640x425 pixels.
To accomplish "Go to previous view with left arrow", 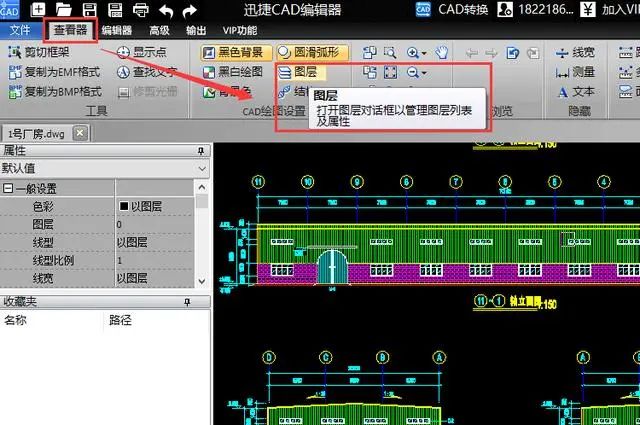I will coord(472,53).
